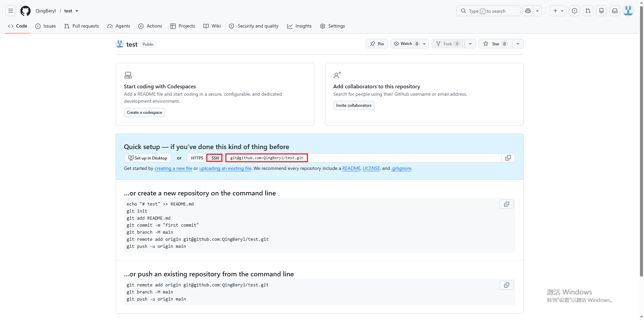Expand the star lists dropdown arrow
This screenshot has height=320, width=644.
[x=518, y=44]
